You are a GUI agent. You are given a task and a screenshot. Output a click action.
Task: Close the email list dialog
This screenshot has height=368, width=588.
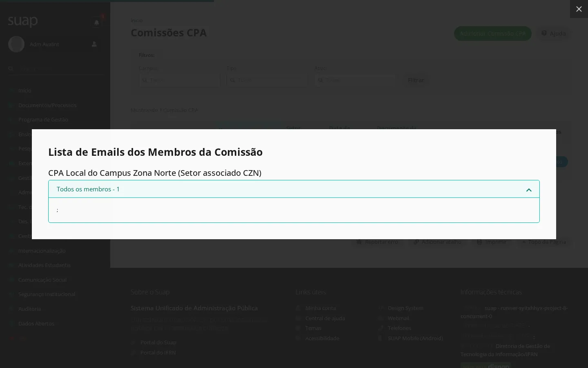point(579,9)
